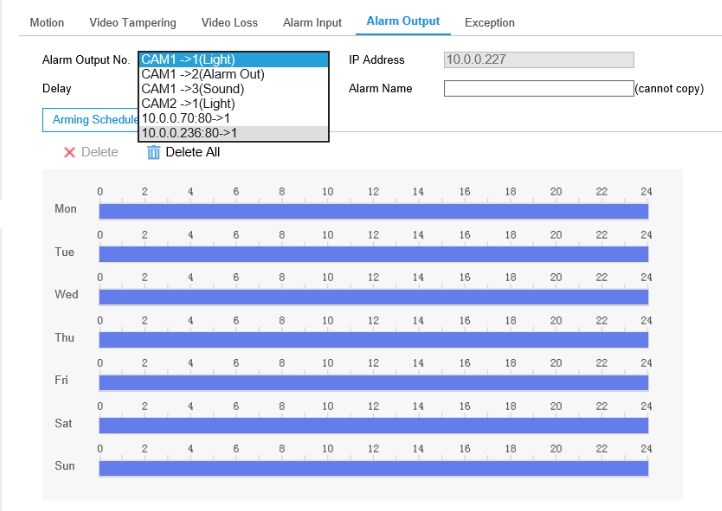Open the Video Tampering tab

[x=133, y=23]
